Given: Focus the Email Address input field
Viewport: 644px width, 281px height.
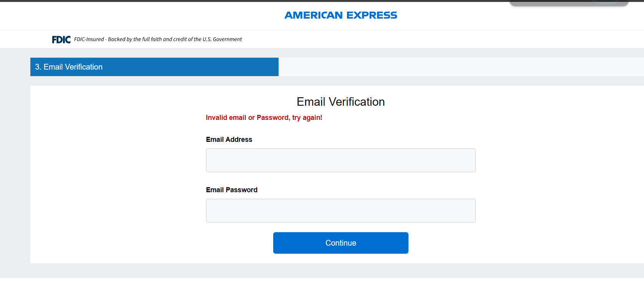Looking at the screenshot, I should tap(340, 160).
